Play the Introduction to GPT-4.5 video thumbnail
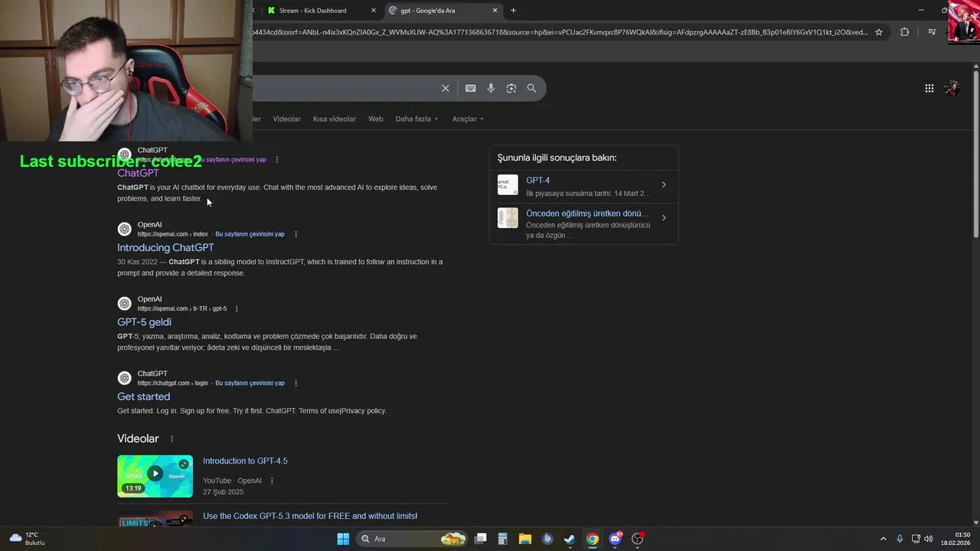The width and height of the screenshot is (980, 551). [155, 476]
